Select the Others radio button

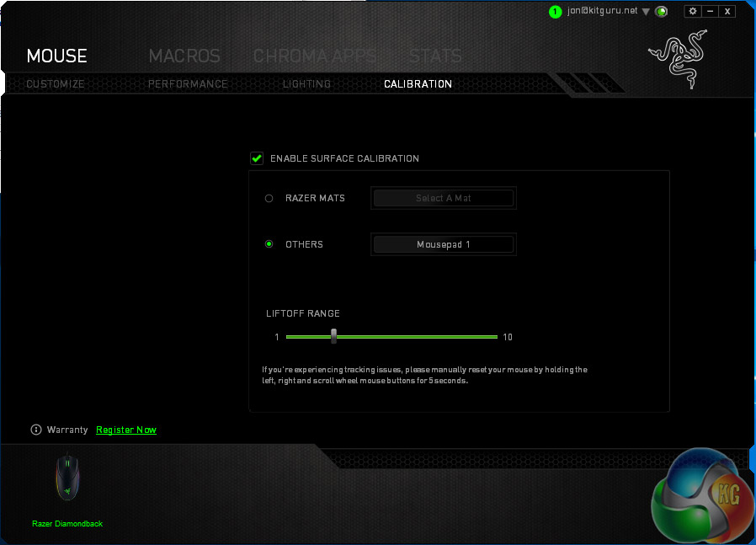click(x=269, y=244)
